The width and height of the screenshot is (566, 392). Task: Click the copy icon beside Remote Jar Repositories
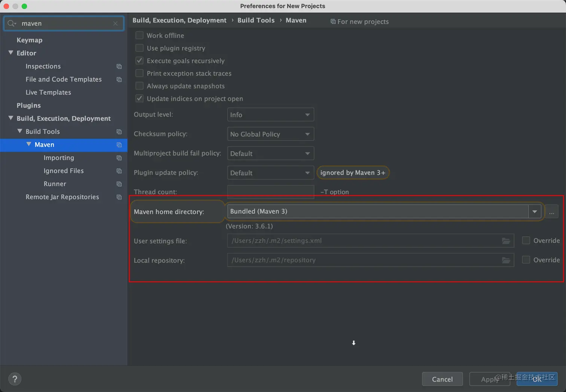click(x=119, y=197)
